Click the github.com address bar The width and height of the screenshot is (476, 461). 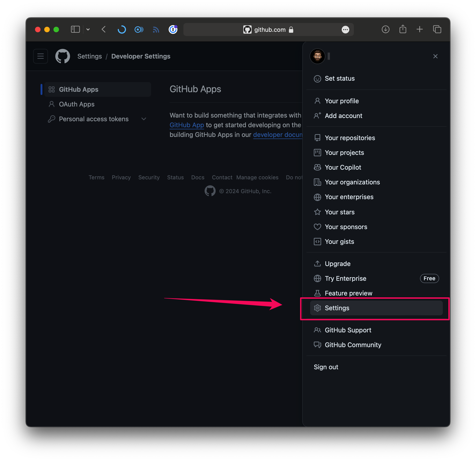coord(268,30)
